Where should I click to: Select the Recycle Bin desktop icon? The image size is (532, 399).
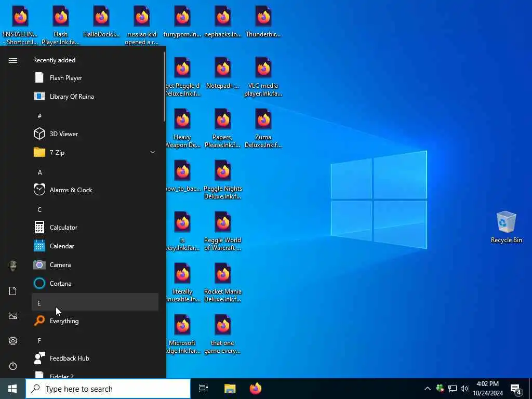(x=506, y=227)
